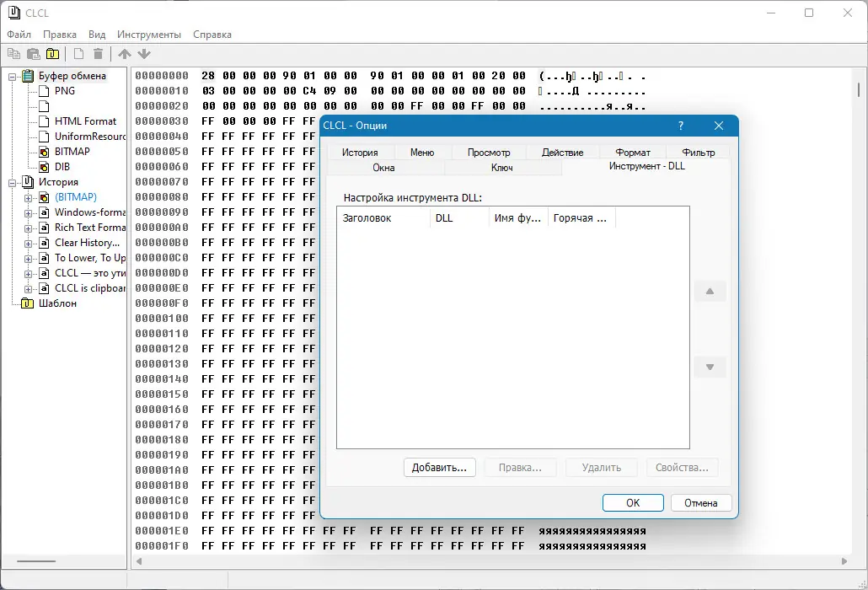Switch to the Меню tab

pos(422,153)
